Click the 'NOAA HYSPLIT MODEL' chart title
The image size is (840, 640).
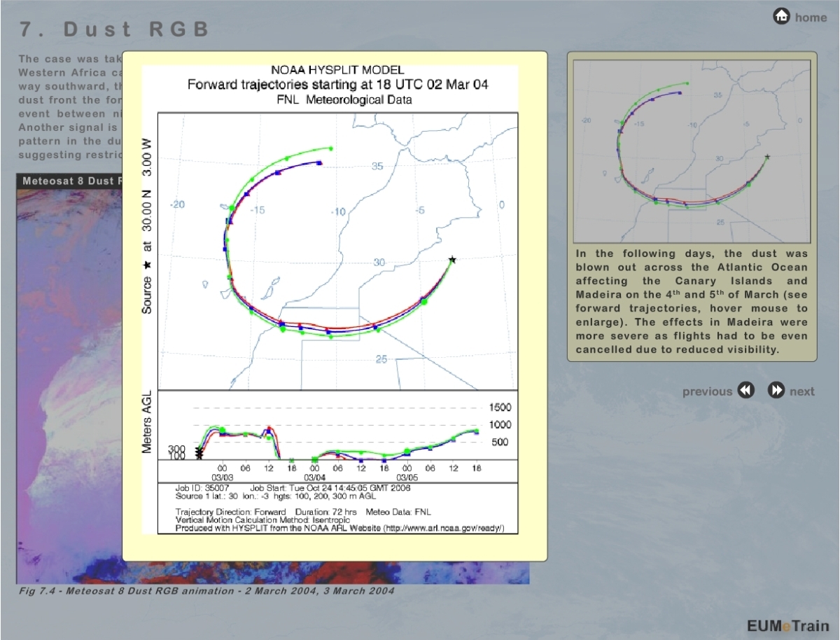click(337, 70)
